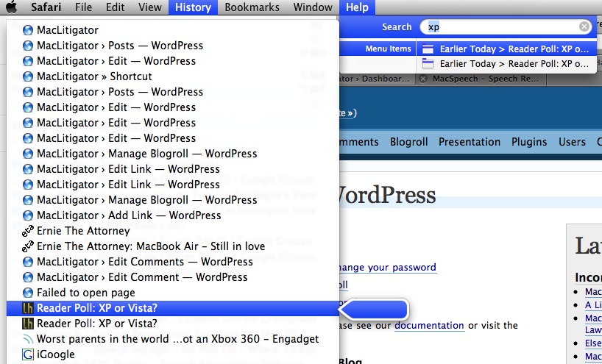Image resolution: width=602 pixels, height=364 pixels.
Task: Open the Safari application menu
Action: tap(46, 7)
